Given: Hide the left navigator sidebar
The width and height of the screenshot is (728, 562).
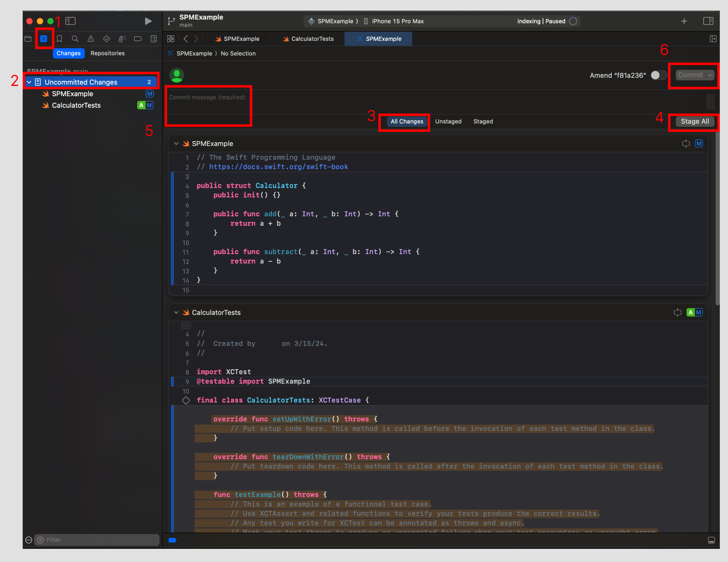Looking at the screenshot, I should click(x=70, y=21).
